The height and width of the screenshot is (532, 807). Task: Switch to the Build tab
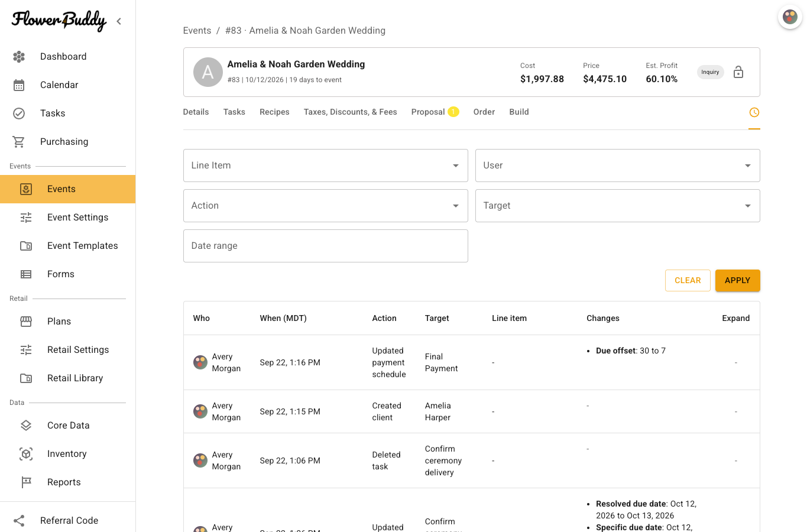(519, 112)
